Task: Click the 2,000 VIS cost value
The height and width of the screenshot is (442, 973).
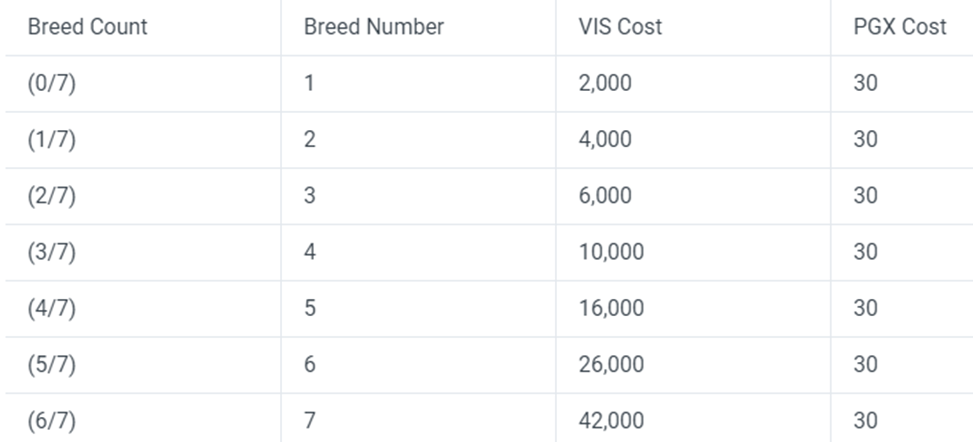Action: (x=605, y=84)
